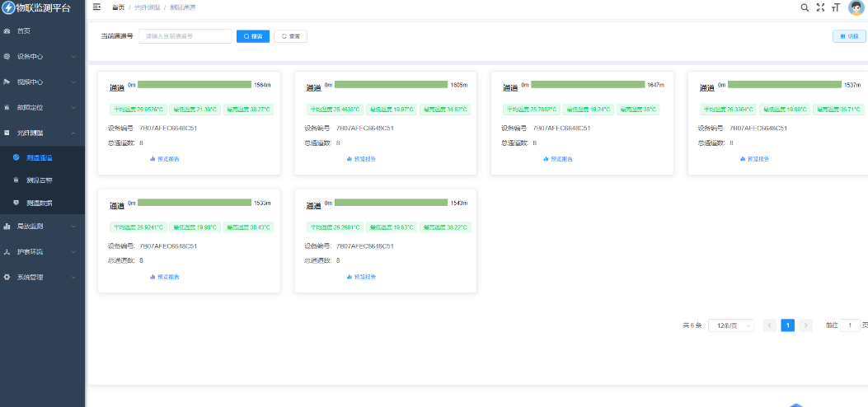
Task: Open 预览报告 for the 1584m channel
Action: (165, 159)
